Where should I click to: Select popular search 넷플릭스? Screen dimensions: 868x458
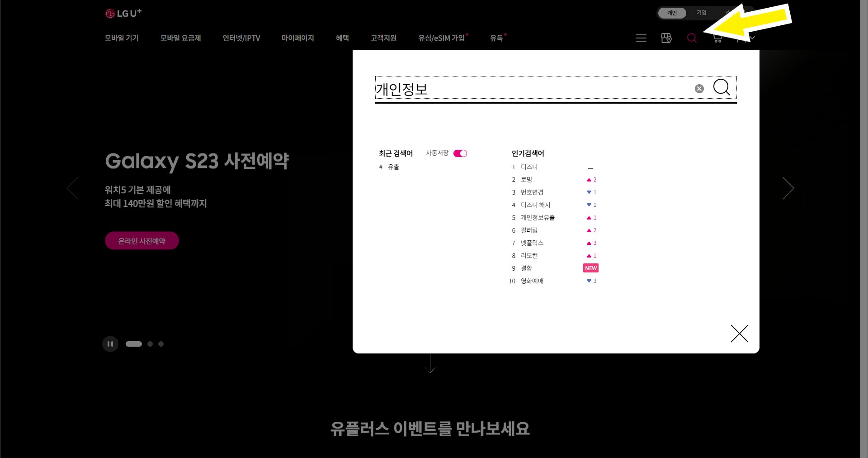click(532, 243)
